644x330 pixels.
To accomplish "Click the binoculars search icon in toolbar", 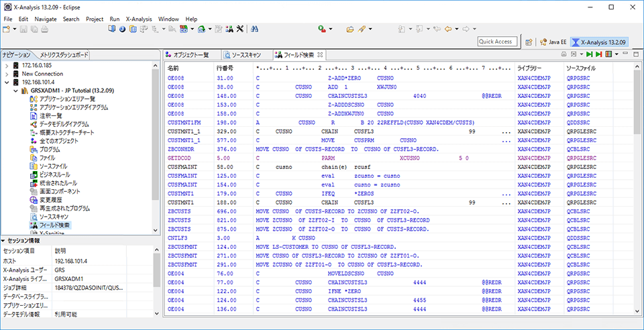I will 254,29.
